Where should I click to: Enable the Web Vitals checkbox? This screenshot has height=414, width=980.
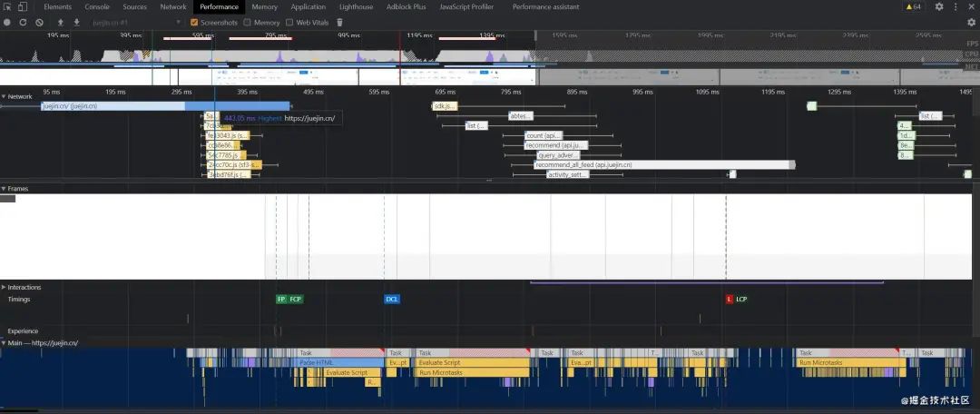tap(289, 23)
